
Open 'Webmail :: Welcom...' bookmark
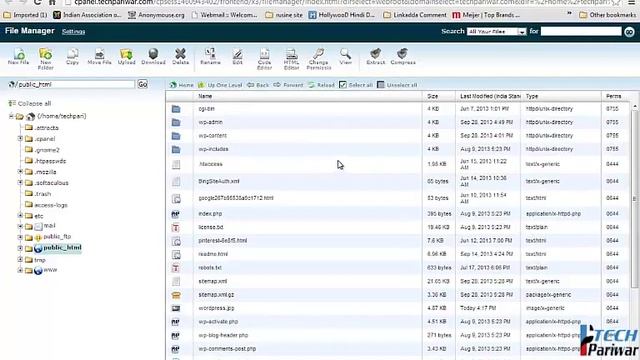click(x=224, y=15)
